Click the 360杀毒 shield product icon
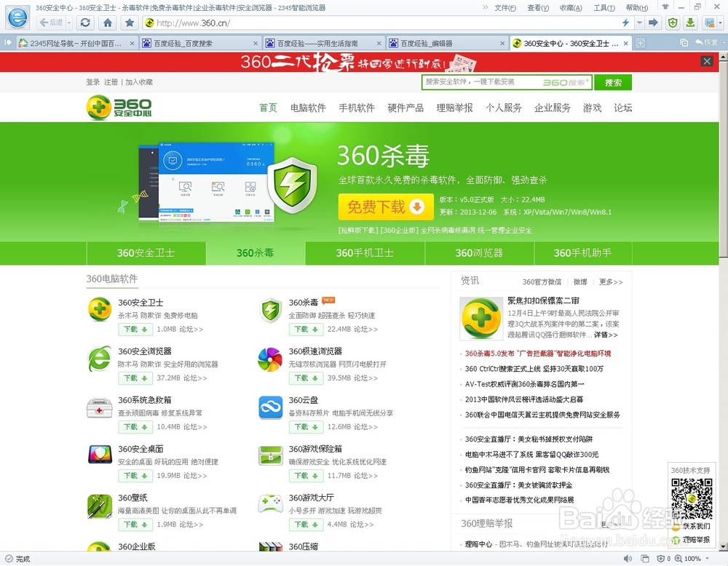 (x=270, y=310)
